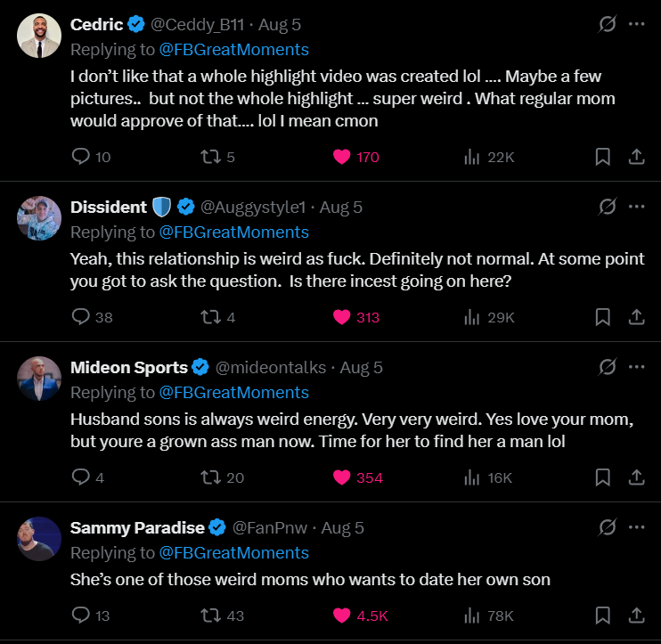Open more options on Cedric's tweet

coord(636,25)
